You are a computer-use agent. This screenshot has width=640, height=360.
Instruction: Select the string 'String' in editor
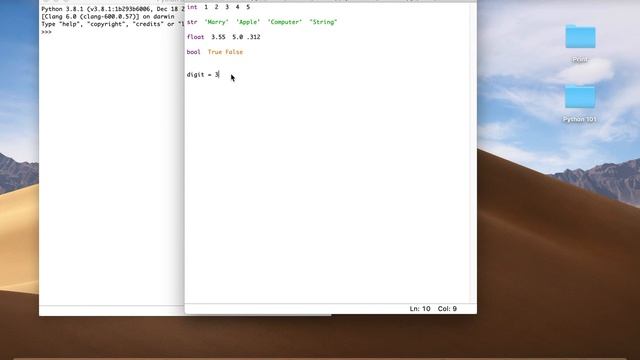click(323, 22)
